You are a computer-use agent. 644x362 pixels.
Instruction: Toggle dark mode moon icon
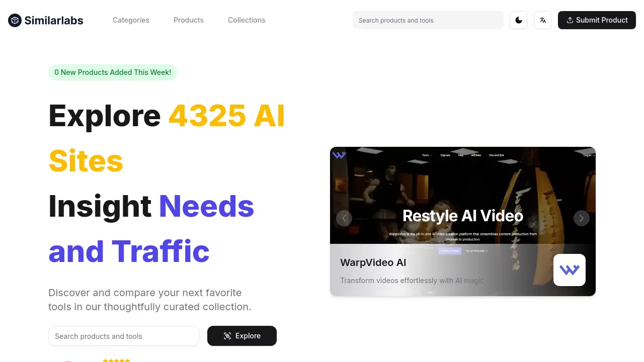pos(519,20)
